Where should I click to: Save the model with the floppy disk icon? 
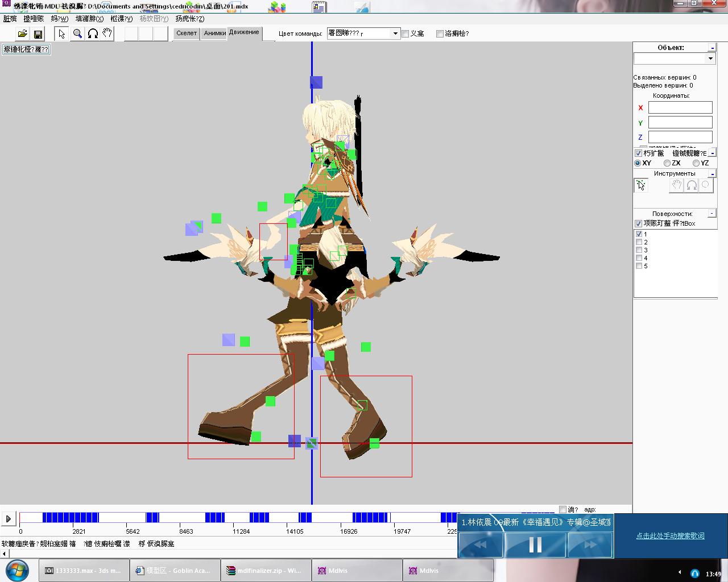point(38,34)
